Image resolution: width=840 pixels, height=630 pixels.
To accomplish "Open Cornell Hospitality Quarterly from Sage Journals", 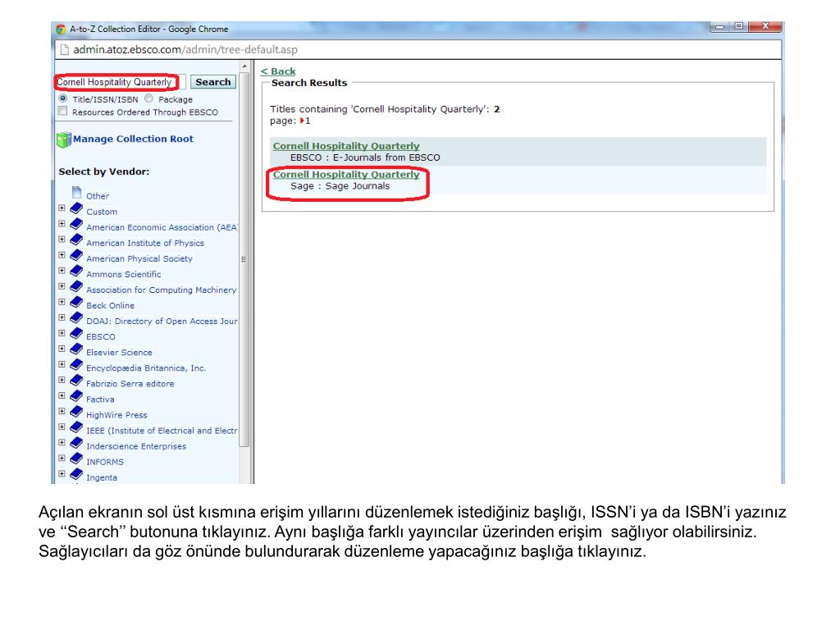I will coord(346,174).
